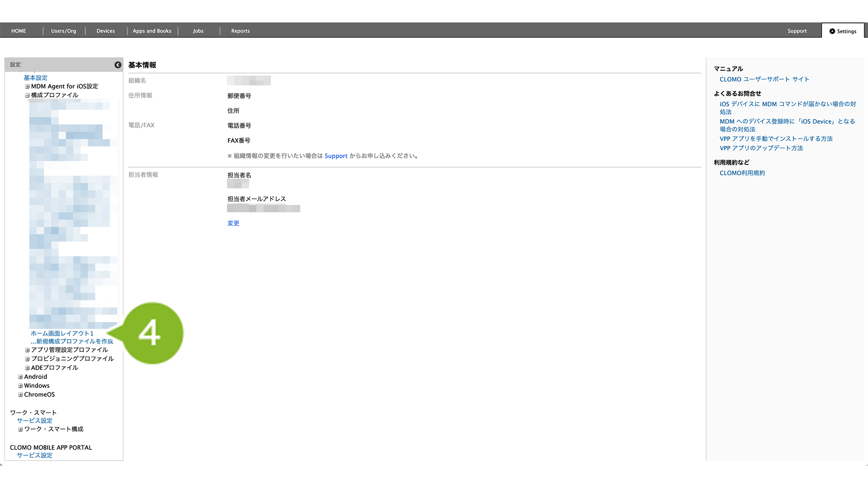Click the 変更 link under contact info
This screenshot has height=488, width=868.
coord(233,224)
